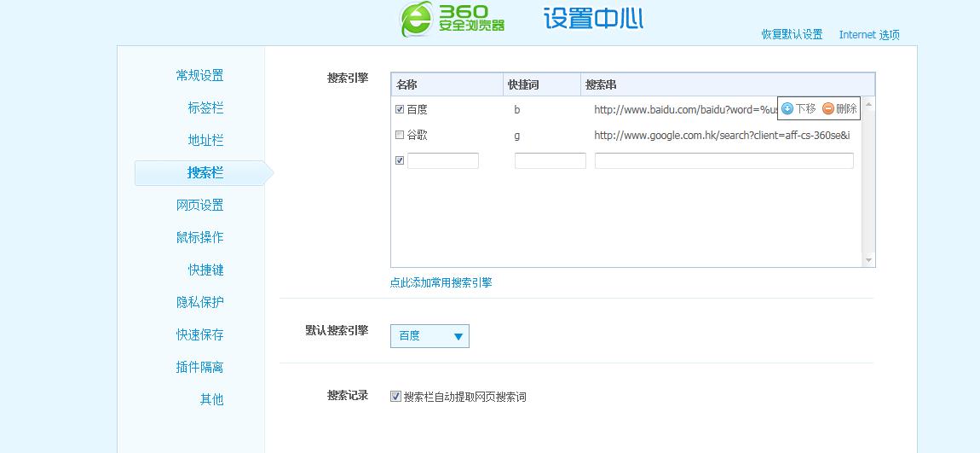Toggle 搜索栏自动提取网页搜索词 checkbox

[395, 396]
